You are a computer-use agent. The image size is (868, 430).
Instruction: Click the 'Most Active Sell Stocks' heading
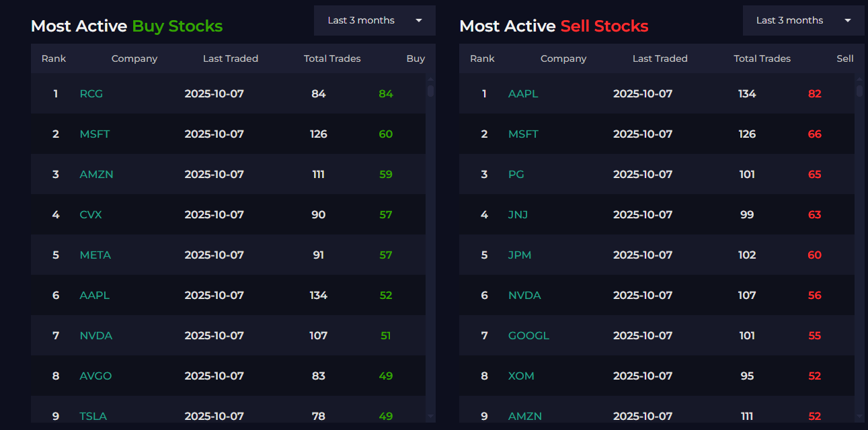click(x=554, y=26)
